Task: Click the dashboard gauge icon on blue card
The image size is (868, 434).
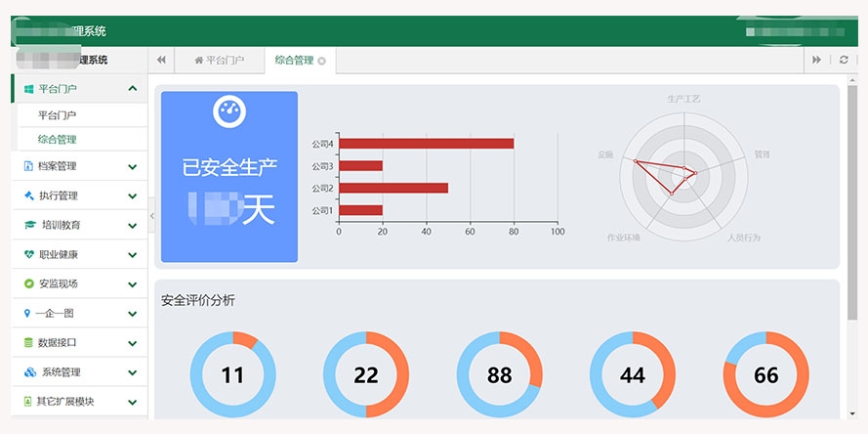Action: tap(228, 112)
